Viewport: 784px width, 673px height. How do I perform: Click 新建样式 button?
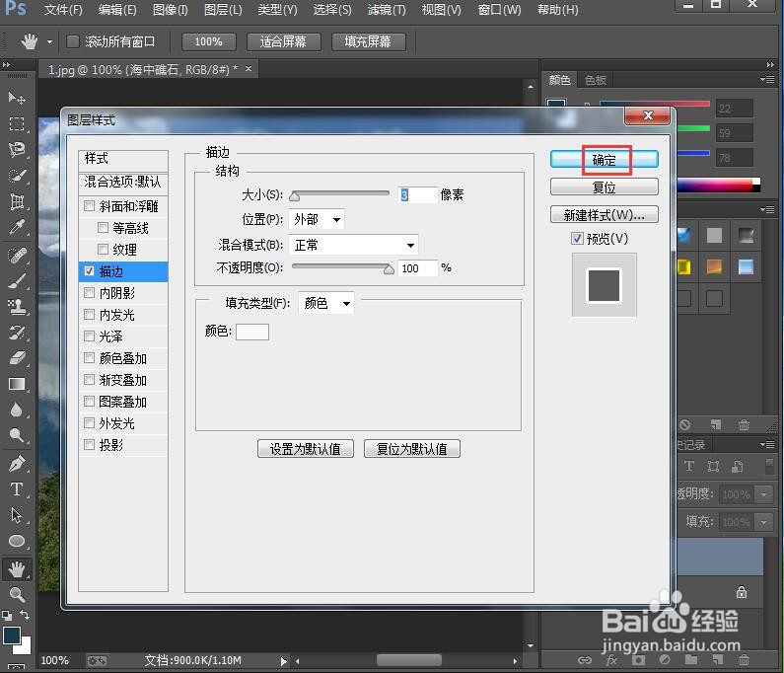[604, 215]
